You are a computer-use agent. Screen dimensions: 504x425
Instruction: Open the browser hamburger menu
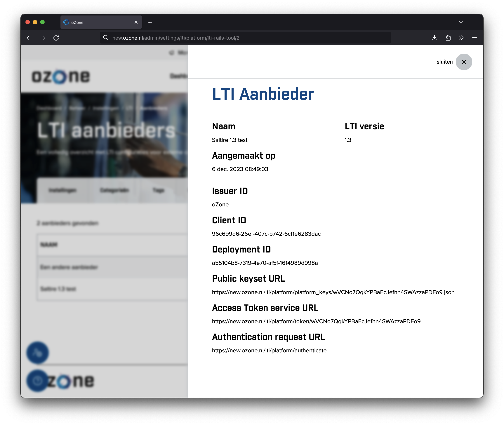[x=474, y=38]
